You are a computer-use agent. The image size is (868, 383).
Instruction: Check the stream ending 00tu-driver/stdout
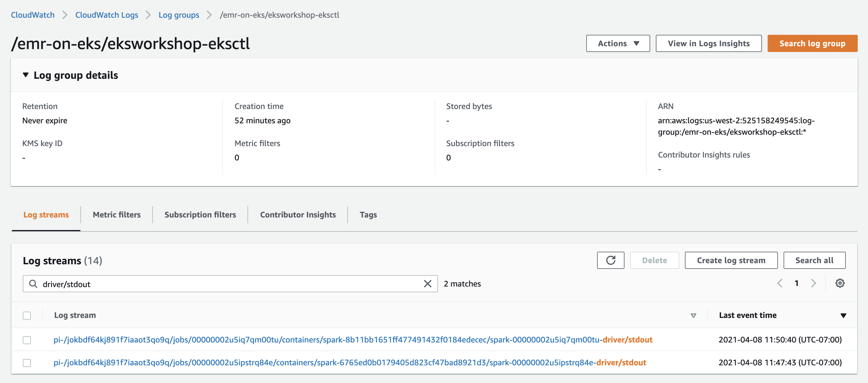tap(27, 340)
